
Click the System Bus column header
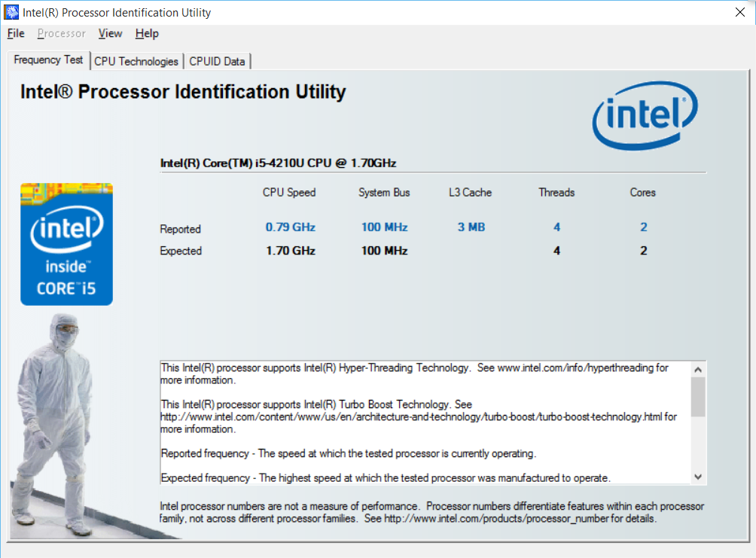click(384, 193)
